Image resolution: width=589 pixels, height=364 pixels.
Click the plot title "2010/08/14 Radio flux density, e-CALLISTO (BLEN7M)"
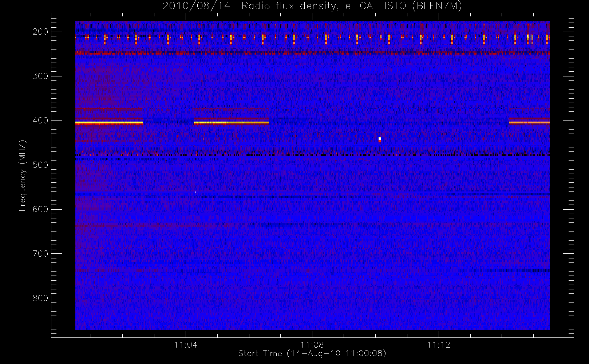[312, 6]
